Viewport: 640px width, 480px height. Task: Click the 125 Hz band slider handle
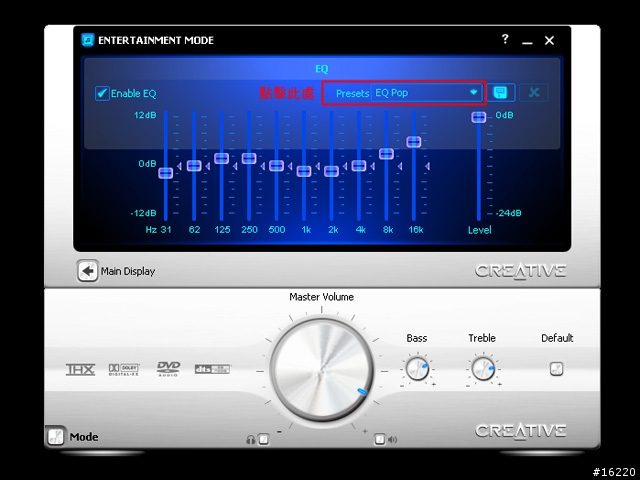pyautogui.click(x=221, y=158)
